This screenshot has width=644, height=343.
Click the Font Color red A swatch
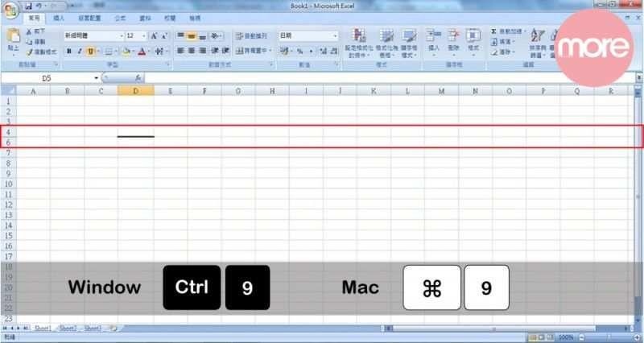[142, 52]
